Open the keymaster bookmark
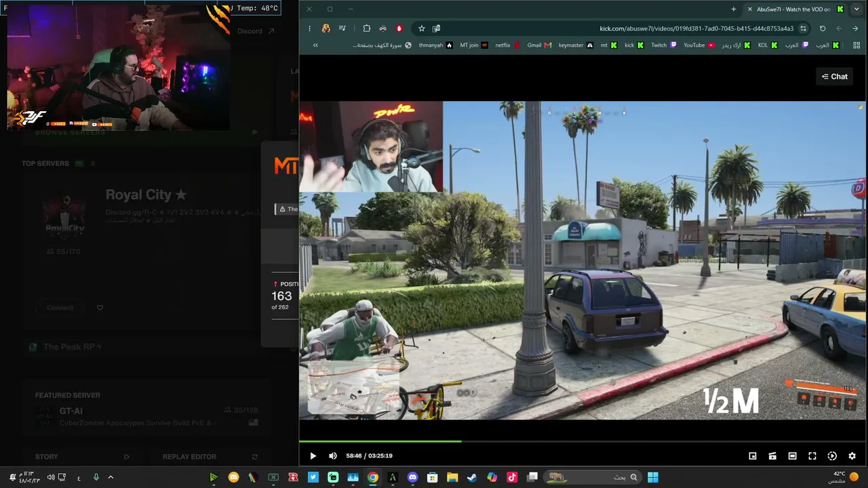868x488 pixels. tap(576, 45)
